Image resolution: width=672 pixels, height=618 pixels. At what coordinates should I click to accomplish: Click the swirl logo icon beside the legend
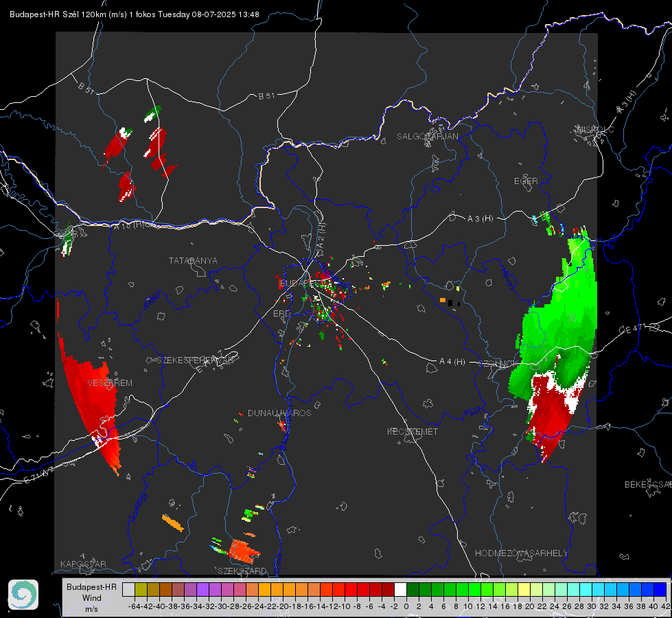pos(23,595)
